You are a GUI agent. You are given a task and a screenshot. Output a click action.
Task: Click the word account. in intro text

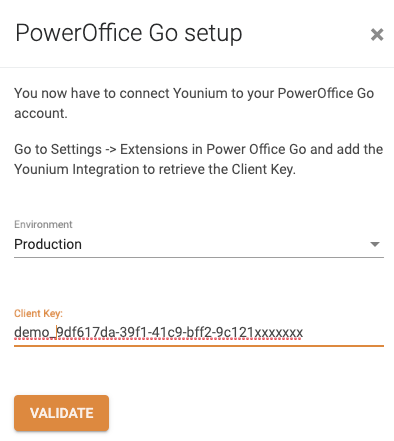click(41, 114)
